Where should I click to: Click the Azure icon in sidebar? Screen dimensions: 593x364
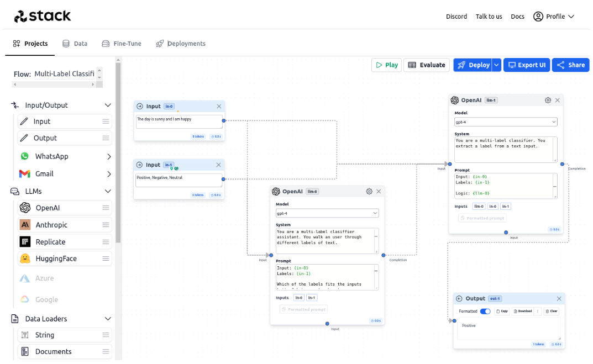24,278
